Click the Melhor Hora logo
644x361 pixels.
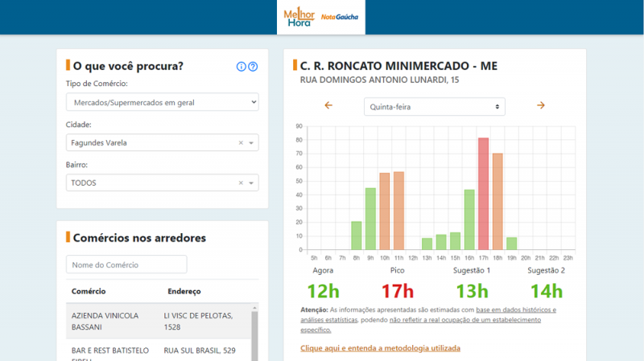(x=299, y=17)
